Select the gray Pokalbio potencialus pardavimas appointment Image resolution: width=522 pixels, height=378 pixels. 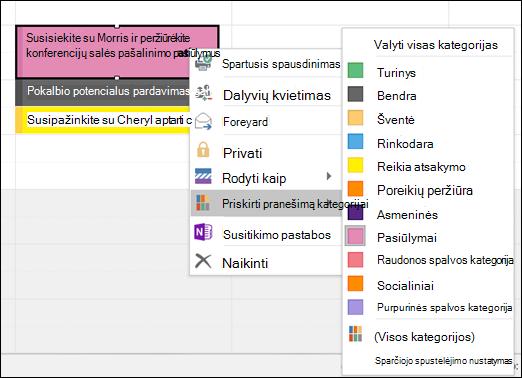point(102,92)
